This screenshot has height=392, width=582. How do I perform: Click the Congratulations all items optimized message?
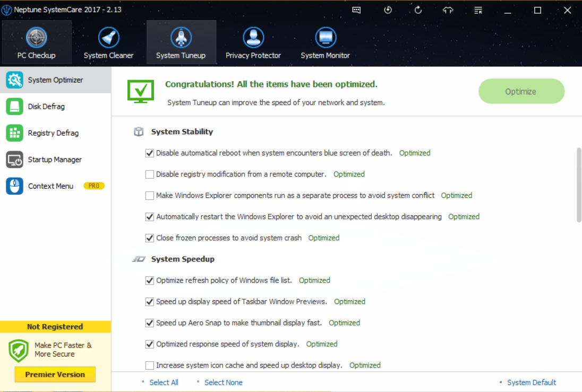[x=271, y=84]
